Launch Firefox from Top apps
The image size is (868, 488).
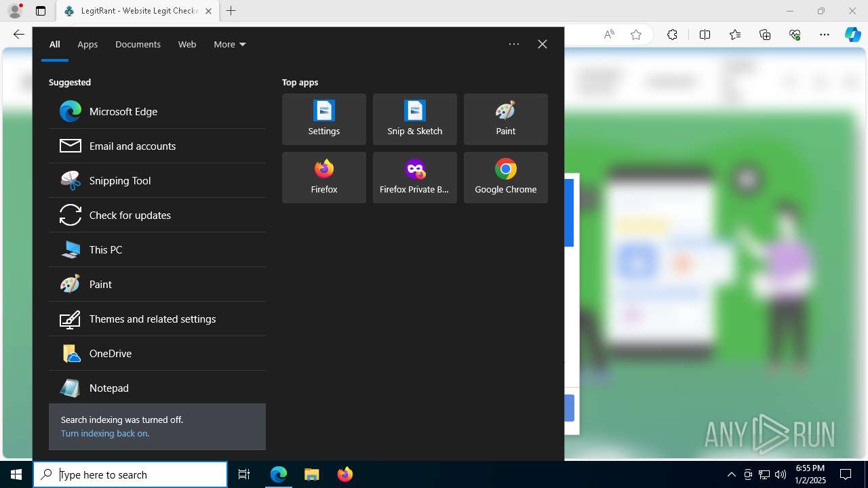click(x=324, y=178)
